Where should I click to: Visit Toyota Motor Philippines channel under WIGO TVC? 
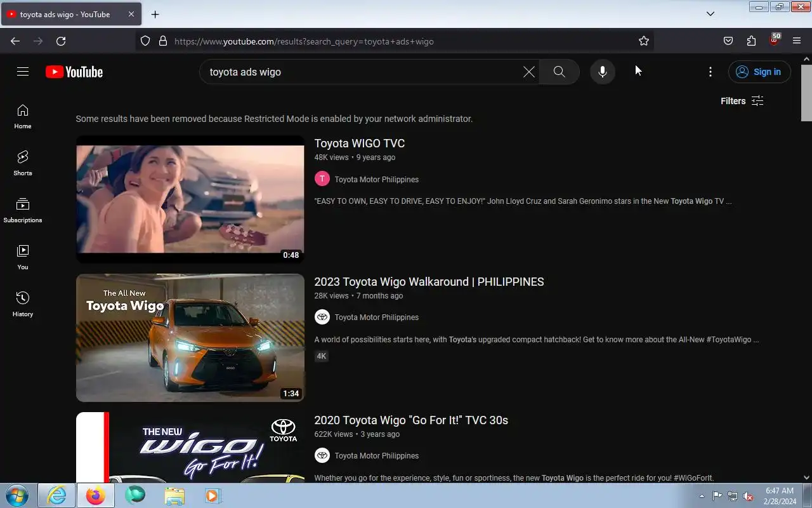[377, 180]
